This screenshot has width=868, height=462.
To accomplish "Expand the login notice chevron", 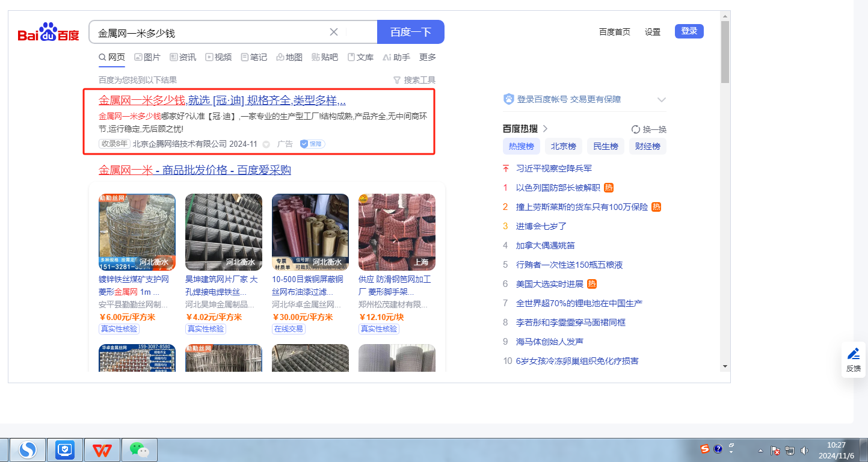I will 662,100.
